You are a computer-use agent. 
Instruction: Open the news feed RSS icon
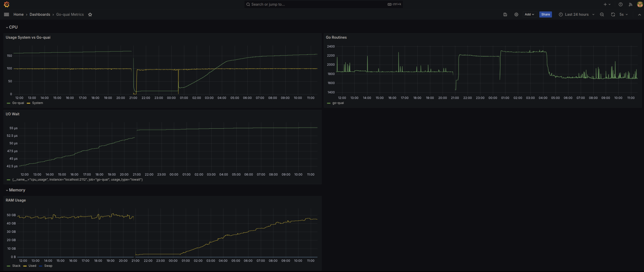point(631,4)
